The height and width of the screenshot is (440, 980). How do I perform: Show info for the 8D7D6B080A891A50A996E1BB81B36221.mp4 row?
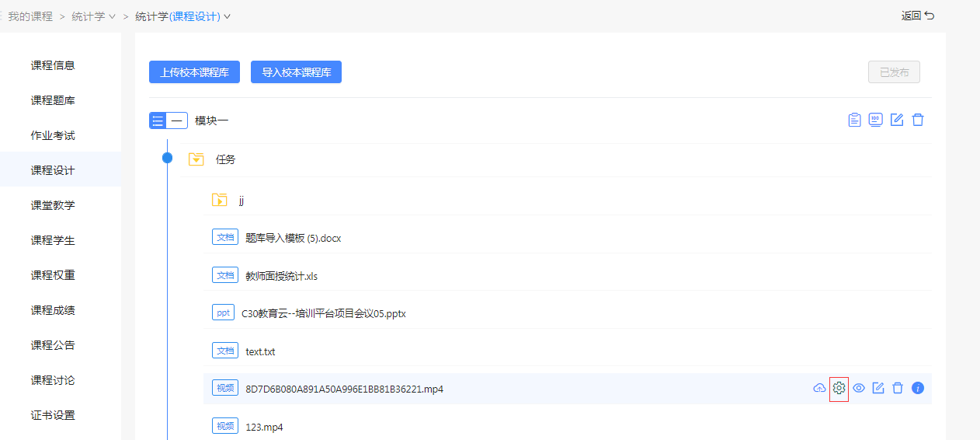pos(918,388)
